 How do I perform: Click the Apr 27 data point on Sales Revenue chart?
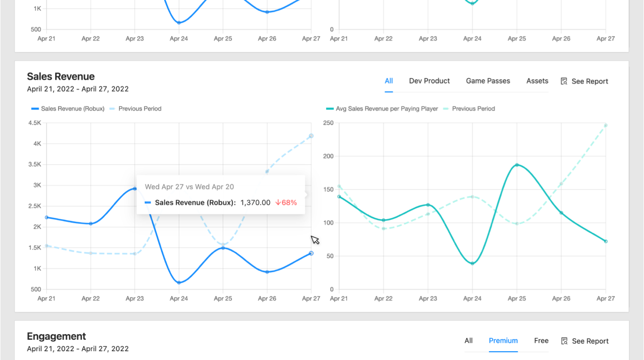(x=311, y=253)
